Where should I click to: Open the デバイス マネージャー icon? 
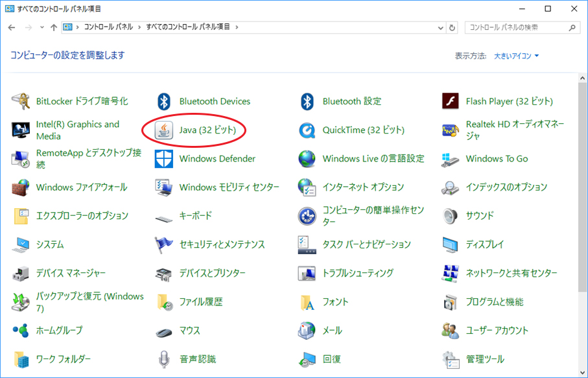21,274
